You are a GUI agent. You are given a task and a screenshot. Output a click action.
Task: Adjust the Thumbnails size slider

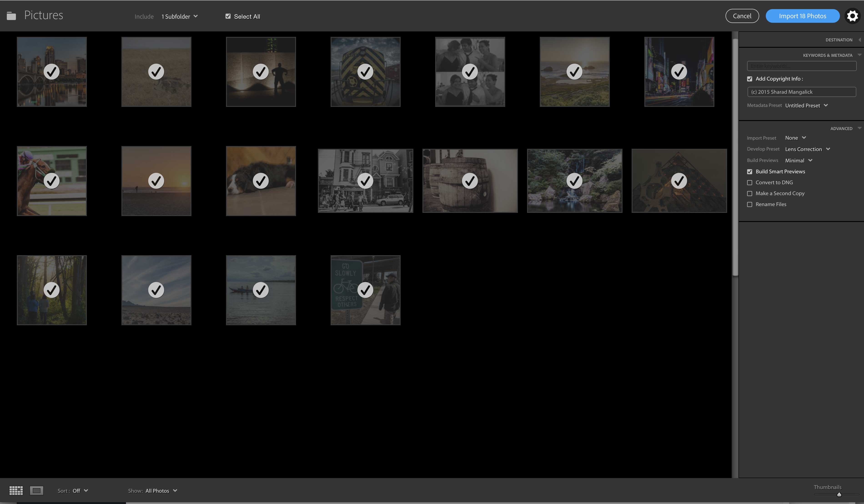coord(839,494)
